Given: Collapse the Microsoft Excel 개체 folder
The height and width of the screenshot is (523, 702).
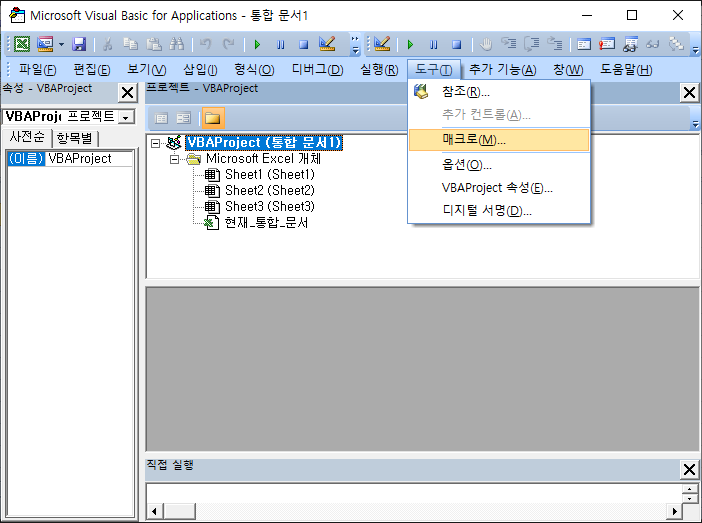Looking at the screenshot, I should tap(175, 159).
